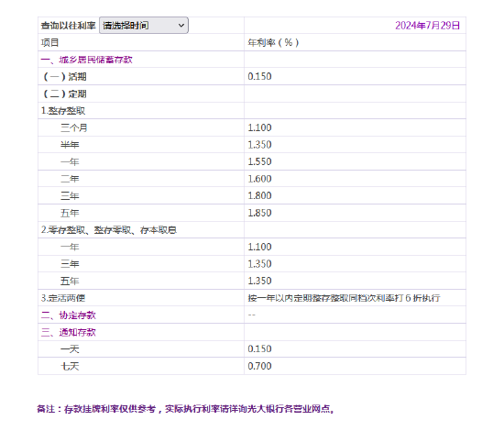This screenshot has width=504, height=431.
Task: Select the 1.600 rate value
Action: [x=259, y=179]
